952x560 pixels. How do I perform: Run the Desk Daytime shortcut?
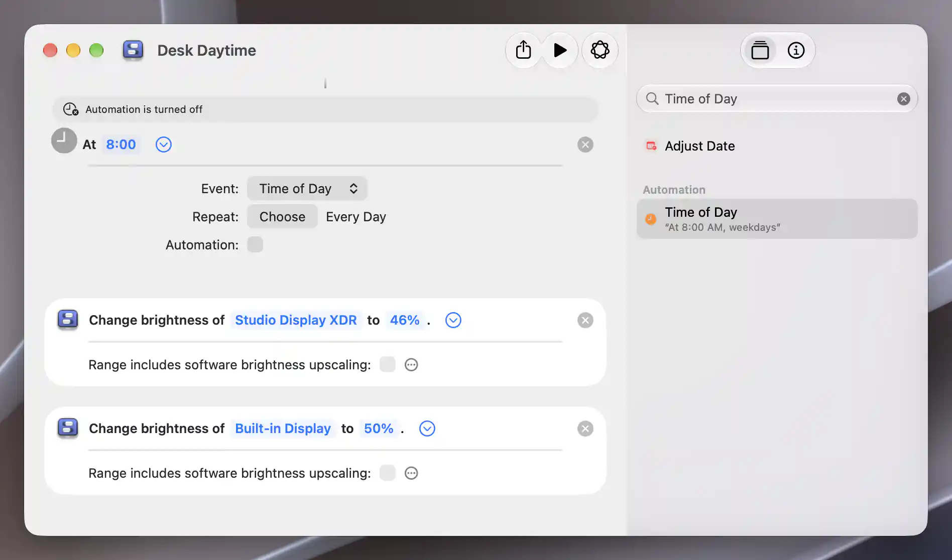pyautogui.click(x=560, y=50)
